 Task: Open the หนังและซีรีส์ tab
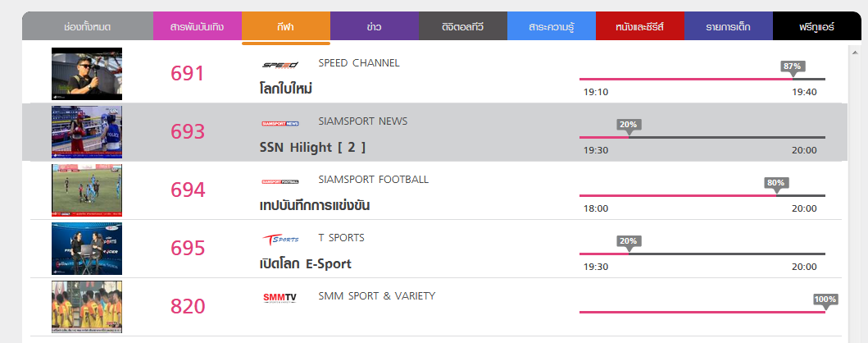pyautogui.click(x=639, y=27)
